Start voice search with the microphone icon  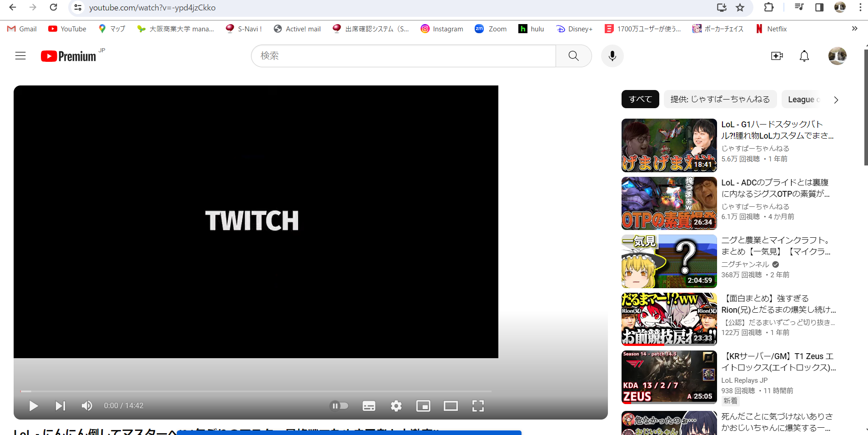click(x=612, y=56)
